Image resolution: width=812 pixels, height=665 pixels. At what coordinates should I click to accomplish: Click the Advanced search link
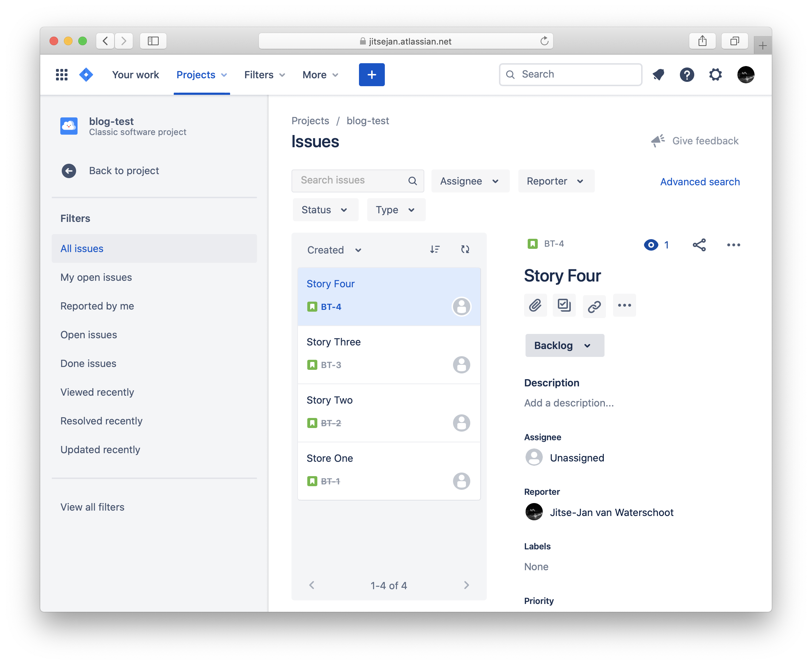(x=699, y=182)
